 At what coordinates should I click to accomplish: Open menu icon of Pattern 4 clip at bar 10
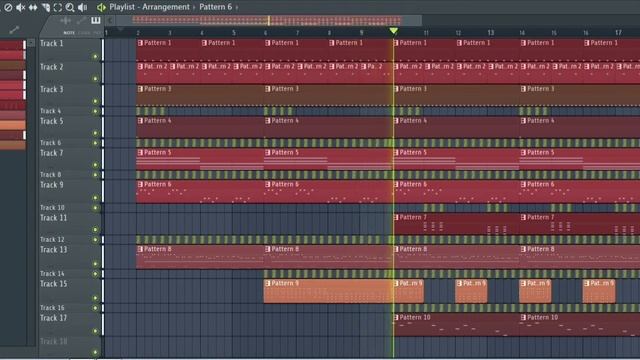click(x=396, y=121)
